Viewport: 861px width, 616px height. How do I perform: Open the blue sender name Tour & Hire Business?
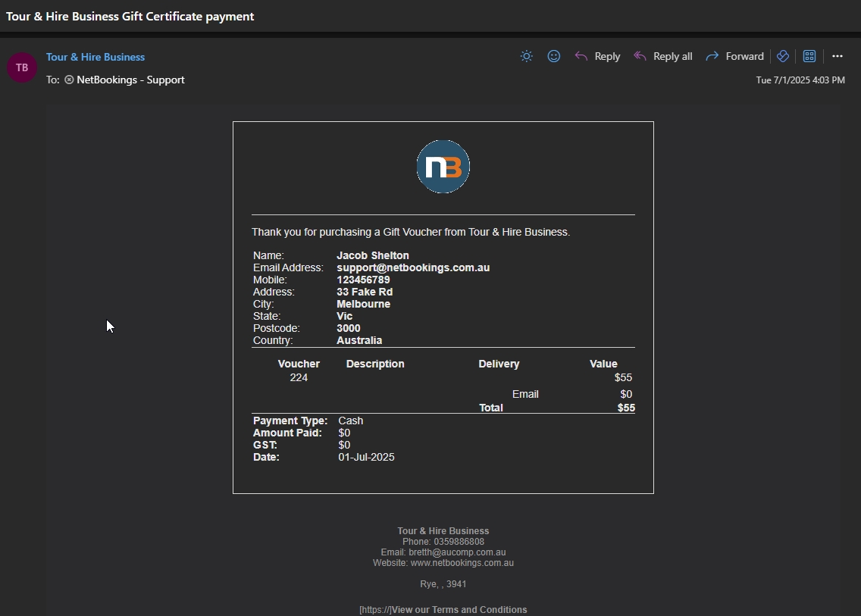coord(95,57)
